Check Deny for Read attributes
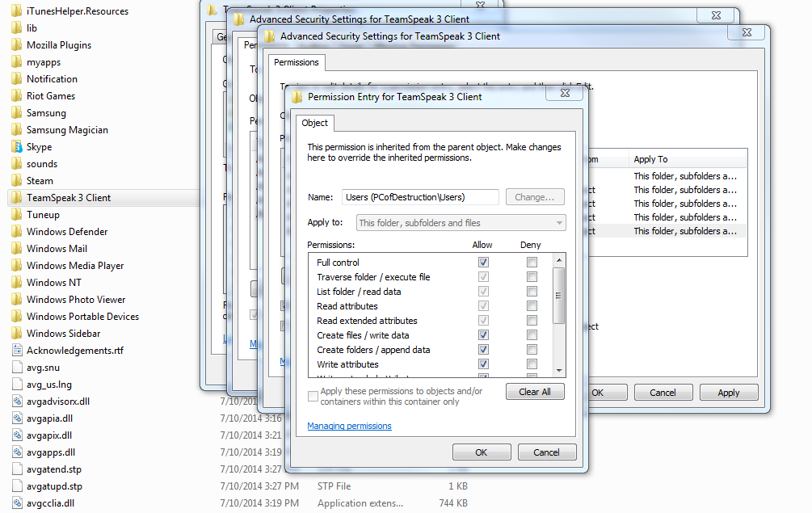Viewport: 812px width, 513px height. pos(532,306)
